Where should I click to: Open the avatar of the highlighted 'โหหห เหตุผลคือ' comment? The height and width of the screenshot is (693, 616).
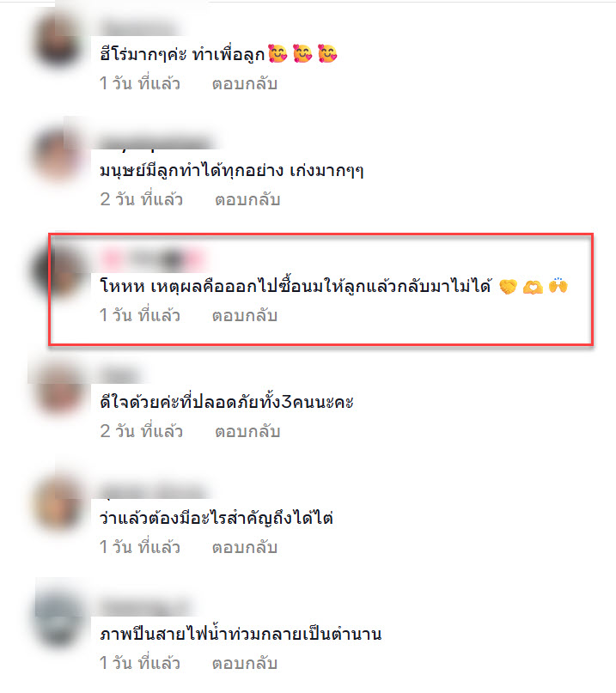pos(58,271)
